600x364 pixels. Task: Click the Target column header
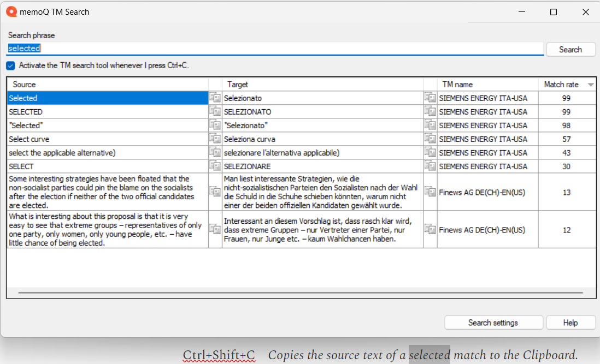[322, 85]
